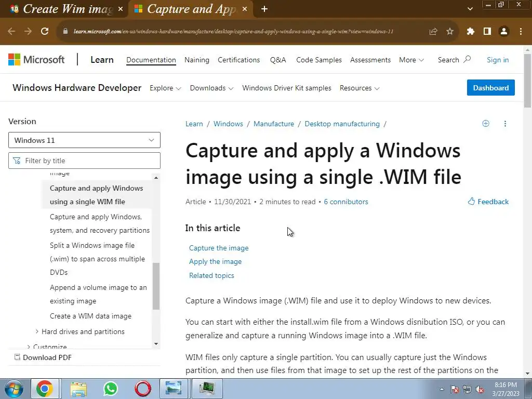Click the Download PDF icon
This screenshot has width=532, height=399.
click(x=17, y=357)
